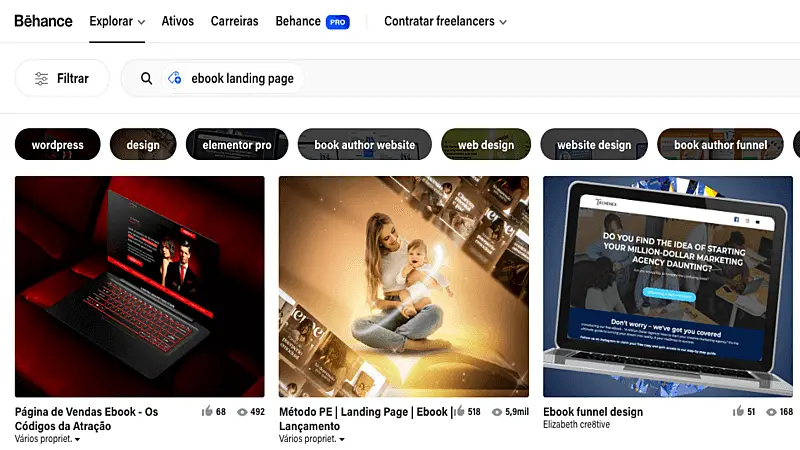
Task: Open the Behance menu item
Action: [x=298, y=21]
